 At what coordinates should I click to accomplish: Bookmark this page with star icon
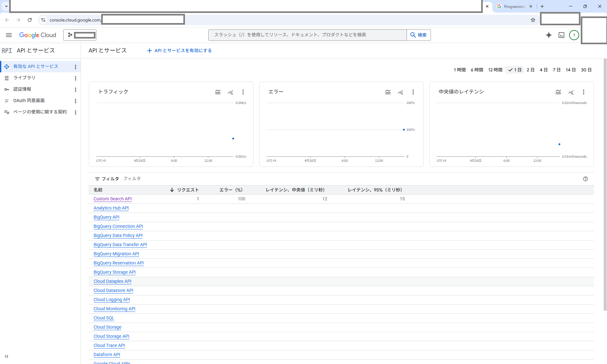click(533, 20)
